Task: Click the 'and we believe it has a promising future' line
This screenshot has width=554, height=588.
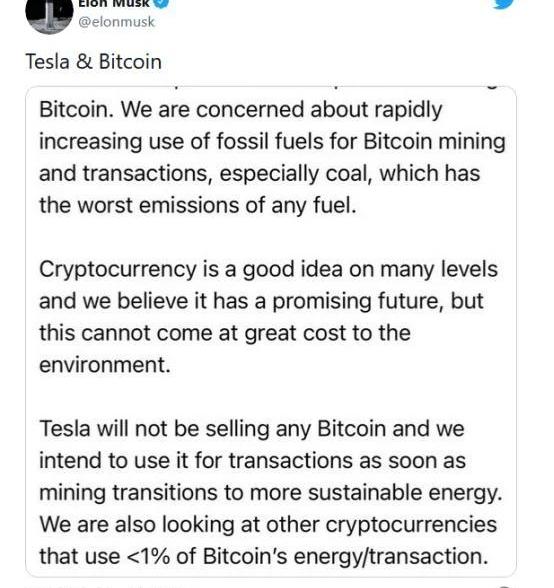Action: click(x=261, y=301)
